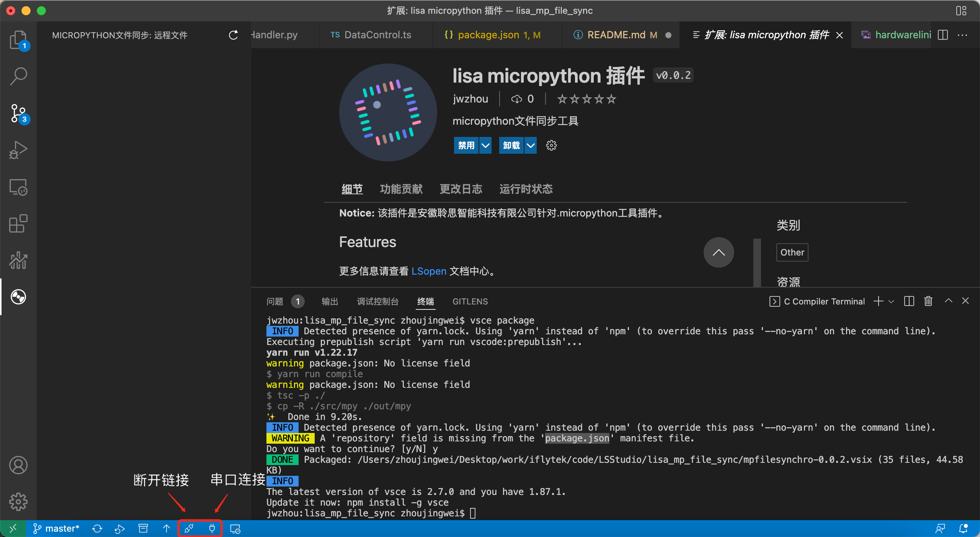Toggle customize layout icon in title bar
The width and height of the screenshot is (980, 537).
[x=961, y=11]
